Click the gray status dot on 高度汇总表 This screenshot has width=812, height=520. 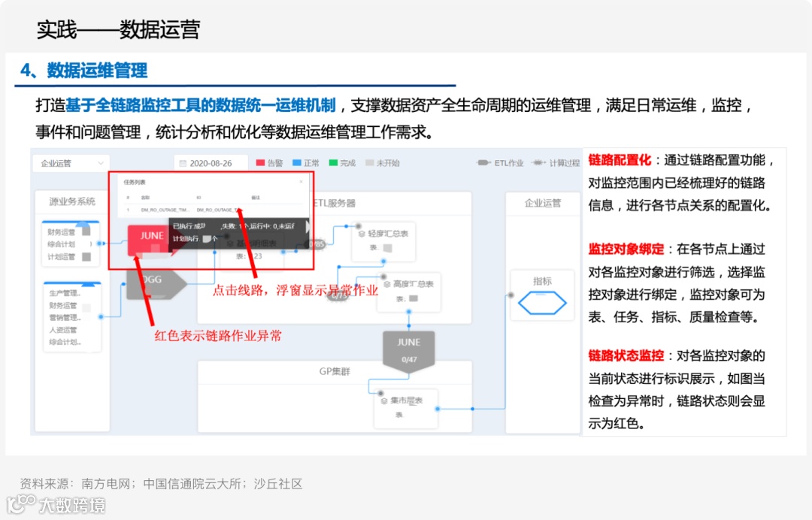pos(383,277)
